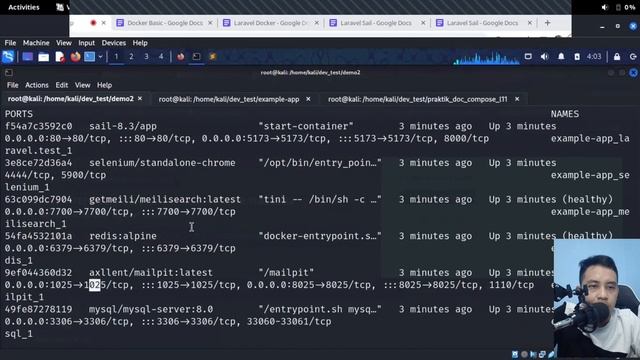
Task: Click container ID f54a7c3592c0
Action: tap(38, 126)
